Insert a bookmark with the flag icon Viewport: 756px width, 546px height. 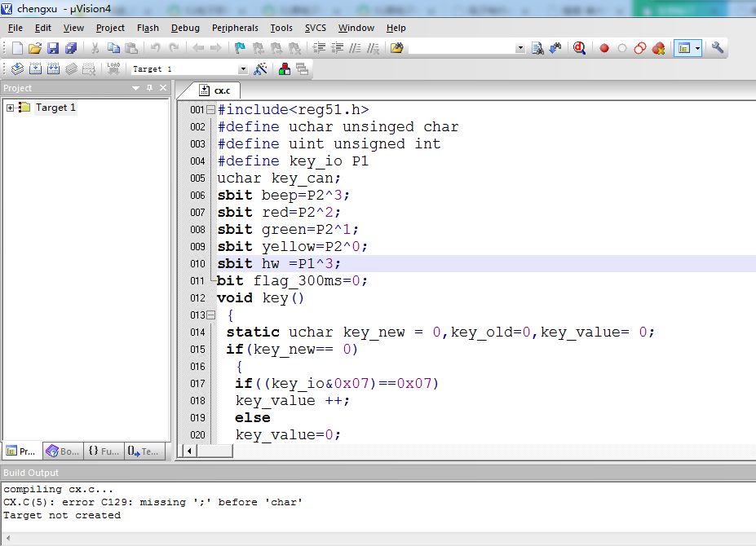tap(240, 48)
